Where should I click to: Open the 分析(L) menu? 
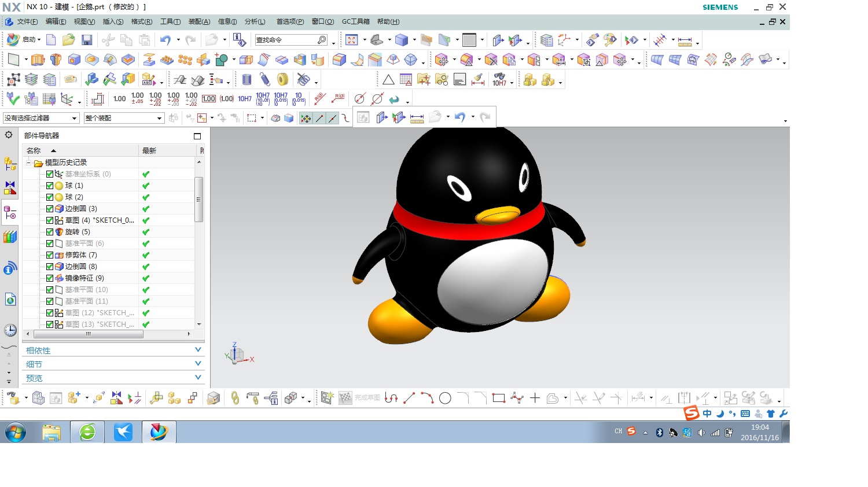(255, 21)
